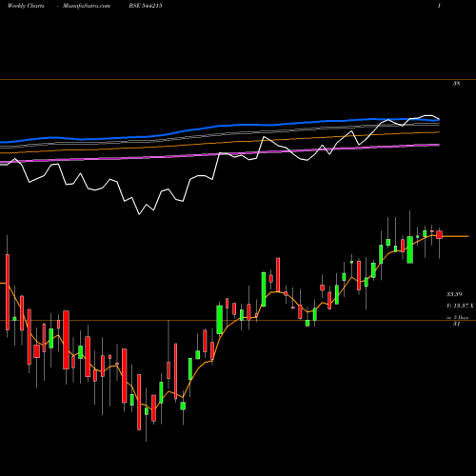Click the "31" price axis label
The height and width of the screenshot is (476, 476).
tap(456, 324)
